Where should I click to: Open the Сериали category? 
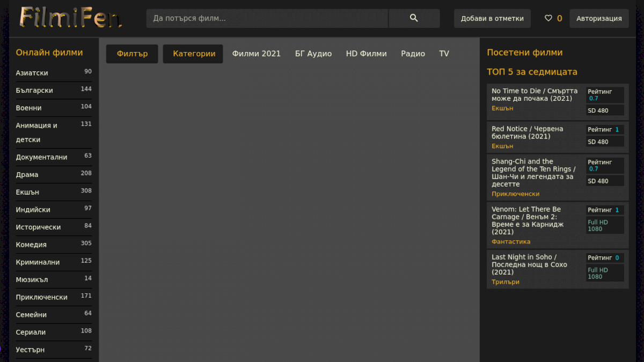(31, 332)
